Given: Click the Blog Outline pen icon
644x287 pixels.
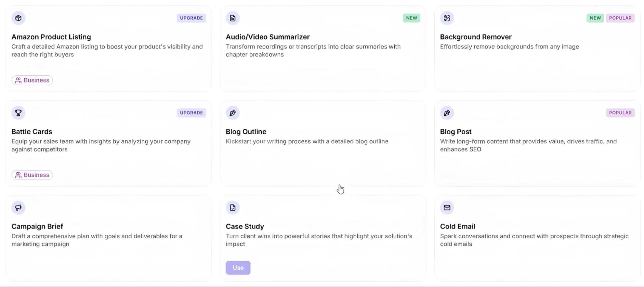Looking at the screenshot, I should click(x=233, y=113).
